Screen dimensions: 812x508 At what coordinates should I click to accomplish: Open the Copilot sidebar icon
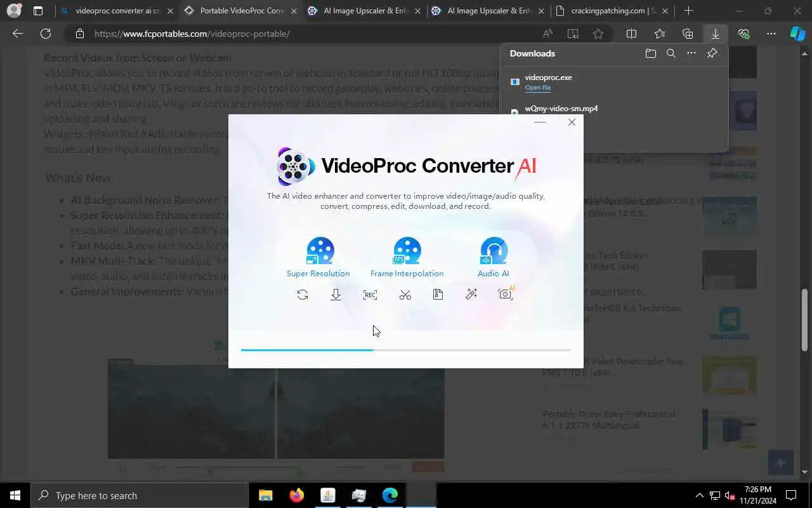[798, 34]
